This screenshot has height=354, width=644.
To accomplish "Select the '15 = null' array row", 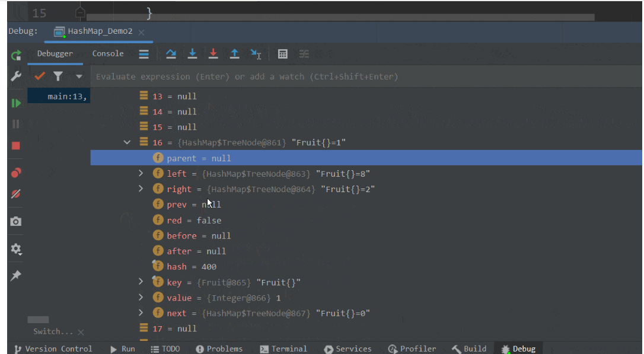I will pyautogui.click(x=366, y=127).
